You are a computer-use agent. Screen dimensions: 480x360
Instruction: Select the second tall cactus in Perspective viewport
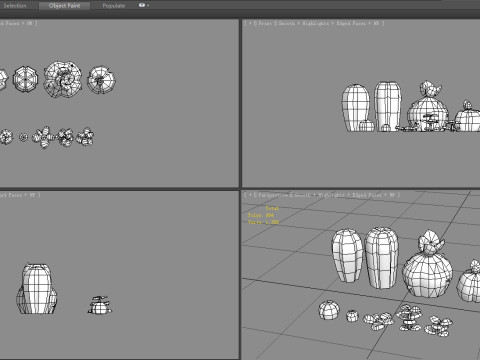coord(382,258)
